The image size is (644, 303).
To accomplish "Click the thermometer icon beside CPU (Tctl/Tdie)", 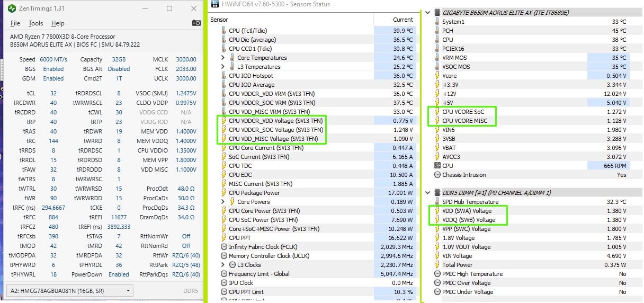I will (224, 31).
